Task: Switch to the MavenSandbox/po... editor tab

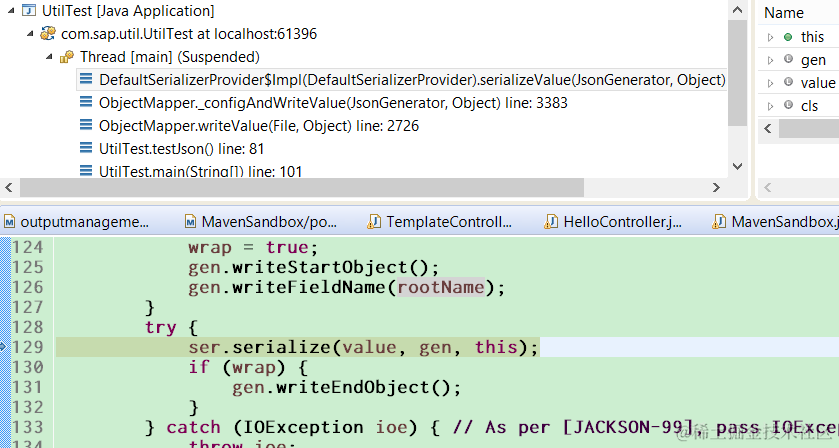Action: coord(269,222)
